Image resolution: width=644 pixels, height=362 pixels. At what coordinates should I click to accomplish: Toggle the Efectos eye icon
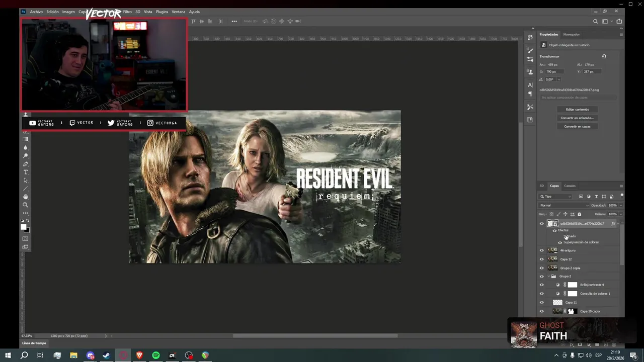tap(554, 231)
